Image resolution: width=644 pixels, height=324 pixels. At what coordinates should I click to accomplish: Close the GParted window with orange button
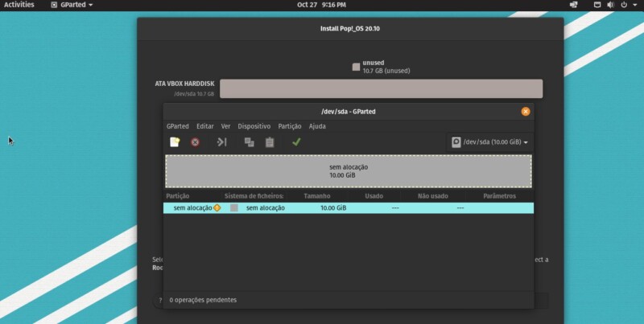[x=526, y=112]
